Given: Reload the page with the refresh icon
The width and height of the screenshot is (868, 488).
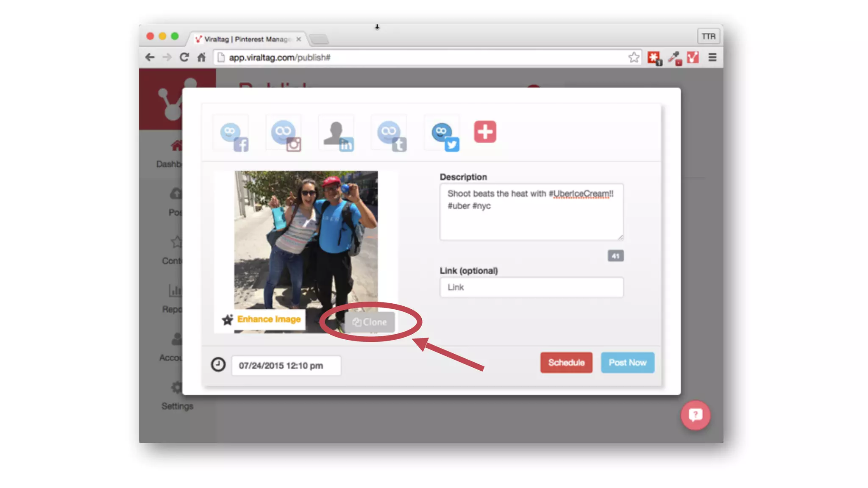Looking at the screenshot, I should point(184,58).
